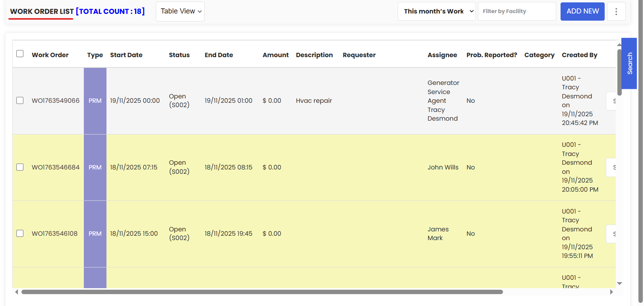Open the three-dot more options menu
644x306 pixels.
pyautogui.click(x=616, y=12)
